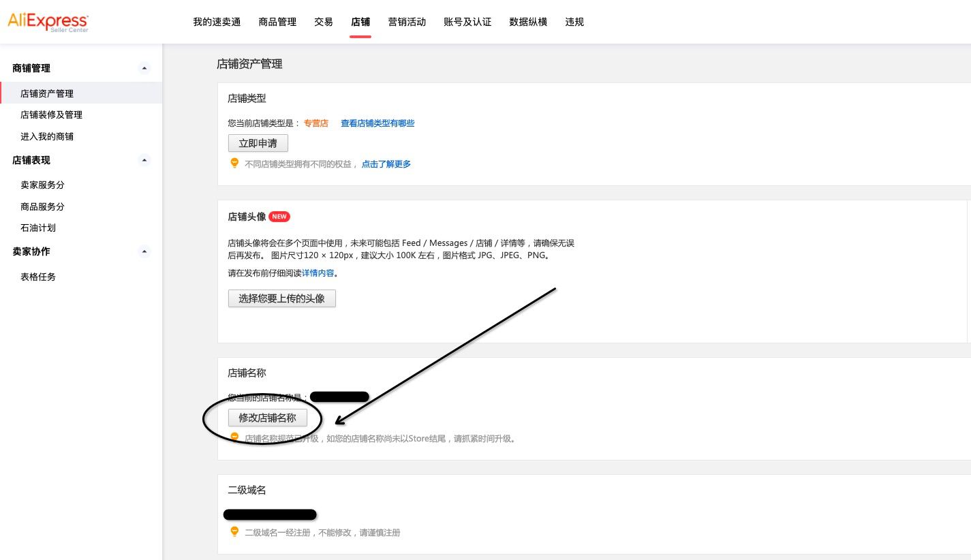Open the 交易 top menu
Image resolution: width=971 pixels, height=560 pixels.
324,22
